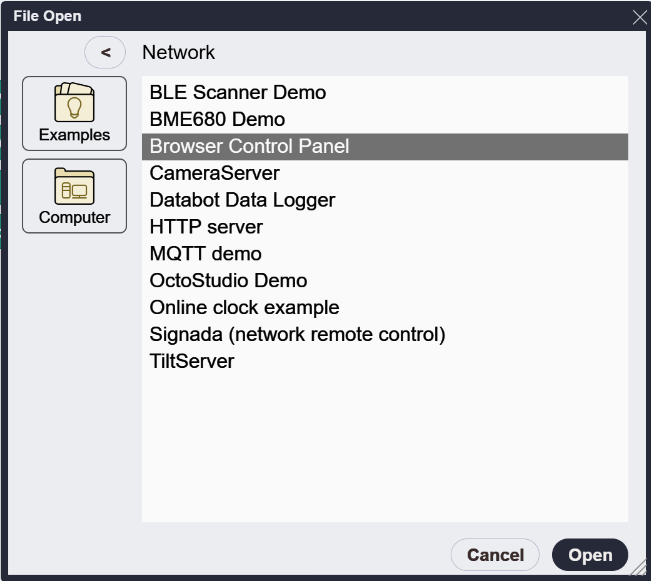Click the Open button
Screen dimensions: 651x581
[590, 555]
